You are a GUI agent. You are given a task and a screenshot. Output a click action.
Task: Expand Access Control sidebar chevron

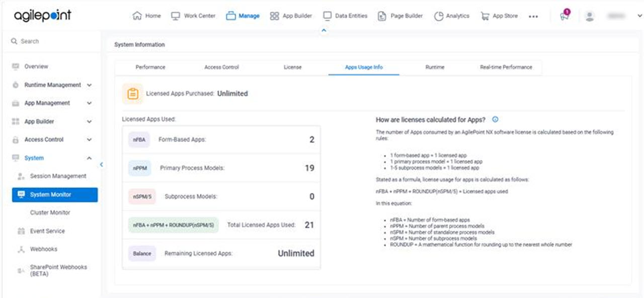(x=90, y=139)
